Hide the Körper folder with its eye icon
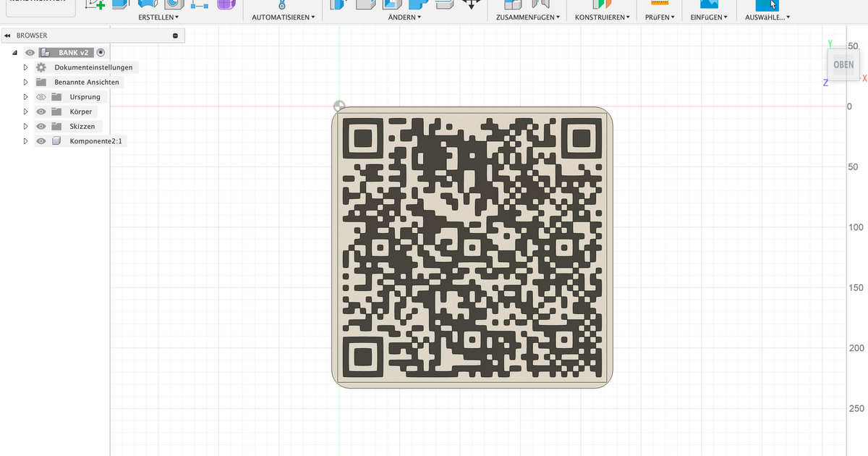Image resolution: width=868 pixels, height=456 pixels. tap(41, 111)
